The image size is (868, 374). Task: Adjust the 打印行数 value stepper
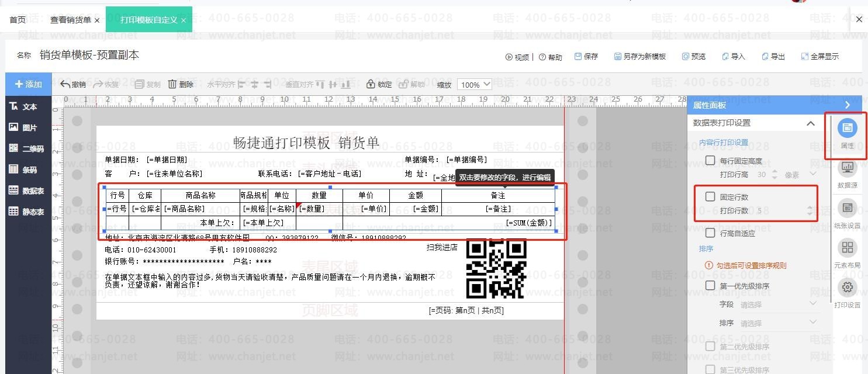[810, 210]
